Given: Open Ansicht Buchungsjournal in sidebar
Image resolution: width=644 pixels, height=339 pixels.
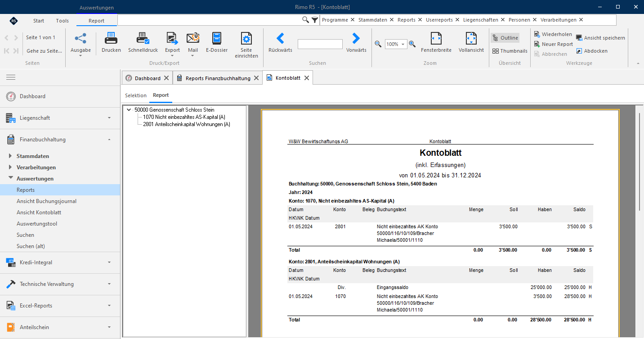Looking at the screenshot, I should [x=47, y=201].
